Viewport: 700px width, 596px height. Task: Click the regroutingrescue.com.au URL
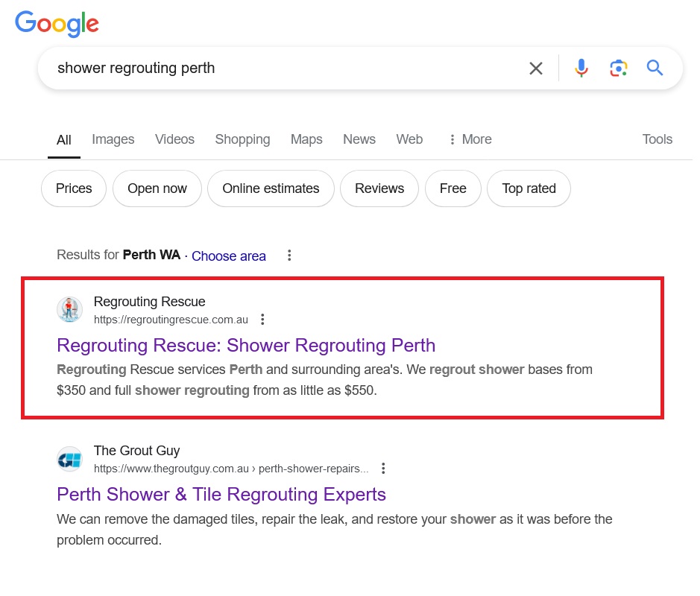tap(171, 320)
